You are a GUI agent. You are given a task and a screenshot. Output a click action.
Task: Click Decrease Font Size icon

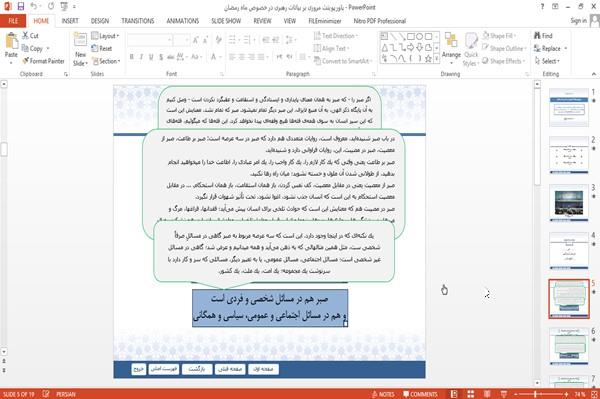205,39
